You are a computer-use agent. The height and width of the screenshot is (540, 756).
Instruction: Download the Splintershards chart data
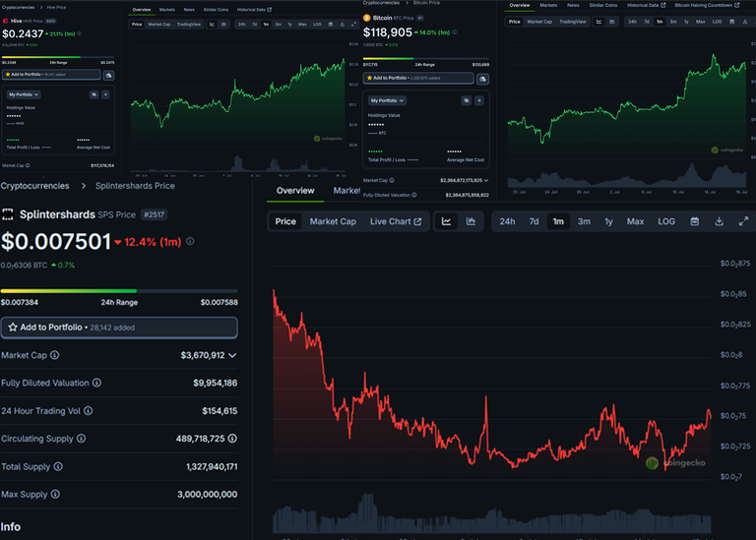[719, 221]
